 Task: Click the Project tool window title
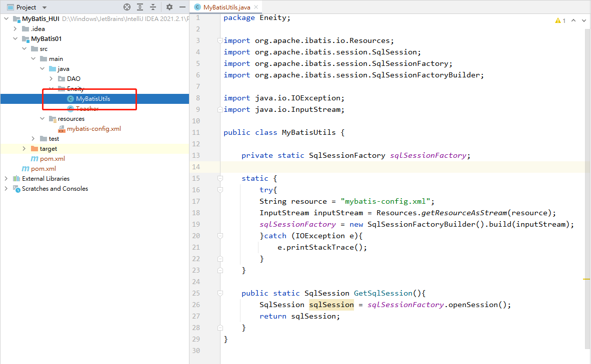pyautogui.click(x=26, y=7)
